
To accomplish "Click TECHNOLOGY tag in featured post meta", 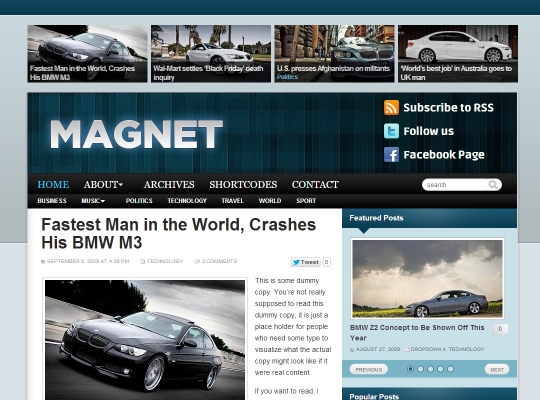I will click(466, 349).
